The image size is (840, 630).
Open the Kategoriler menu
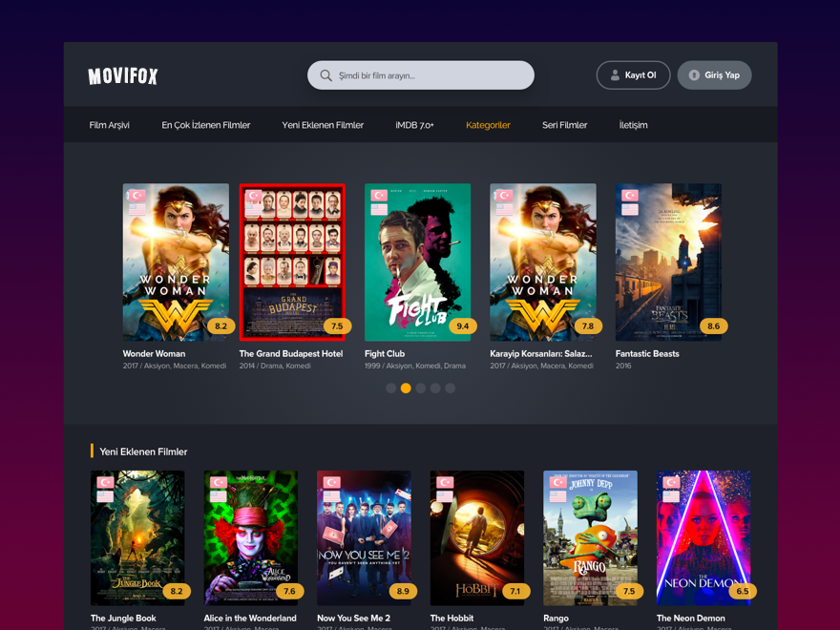(x=488, y=125)
